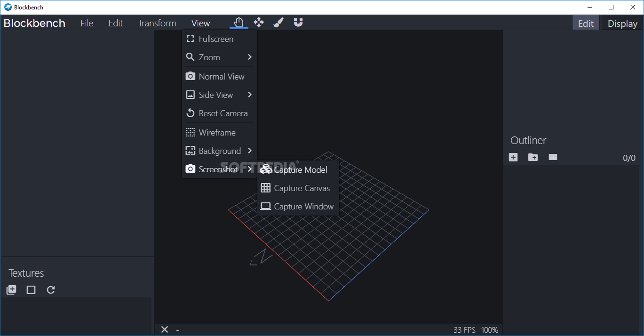Click the Screenshot camera icon
Image resolution: width=644 pixels, height=336 pixels.
[x=190, y=169]
